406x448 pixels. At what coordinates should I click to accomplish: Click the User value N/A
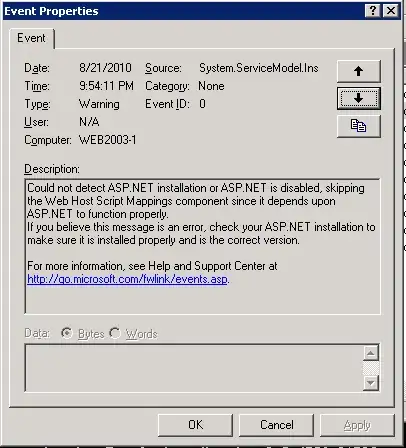coord(89,122)
